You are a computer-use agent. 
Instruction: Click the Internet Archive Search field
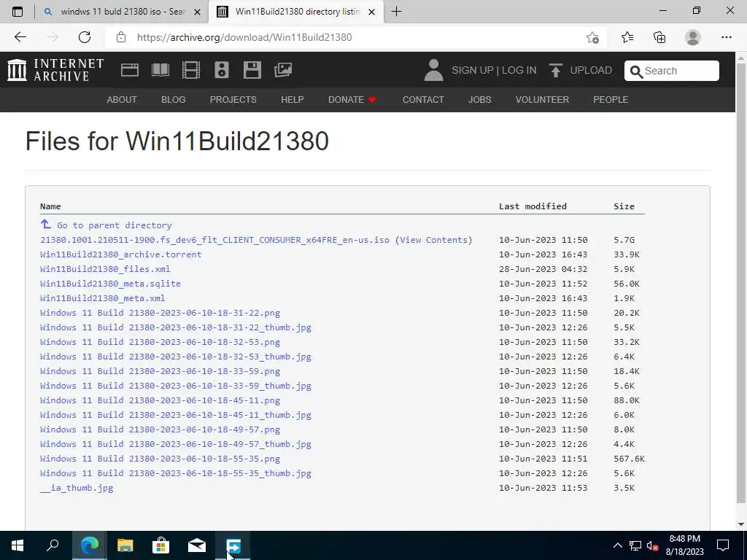coord(672,71)
